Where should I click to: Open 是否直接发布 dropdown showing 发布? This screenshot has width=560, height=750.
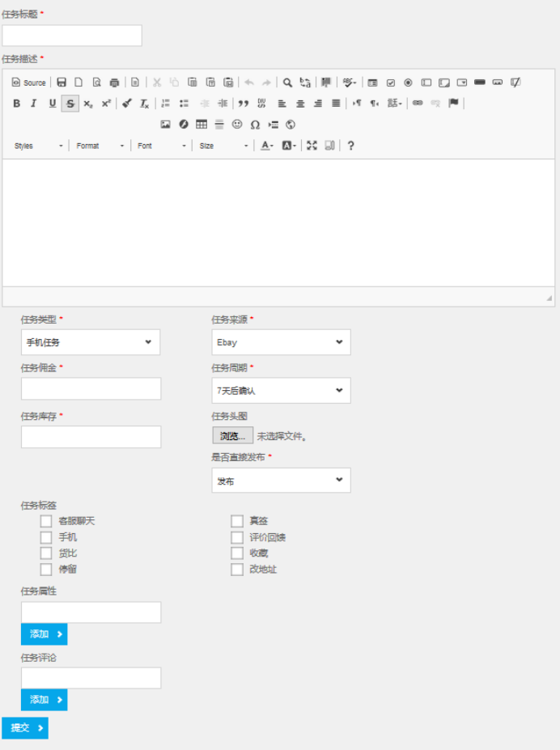(x=281, y=481)
